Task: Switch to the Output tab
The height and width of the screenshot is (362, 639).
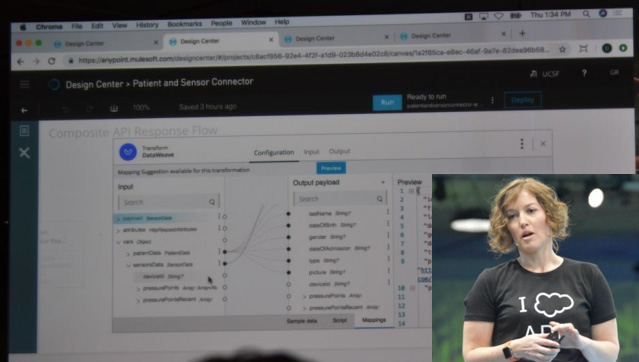Action: (339, 151)
